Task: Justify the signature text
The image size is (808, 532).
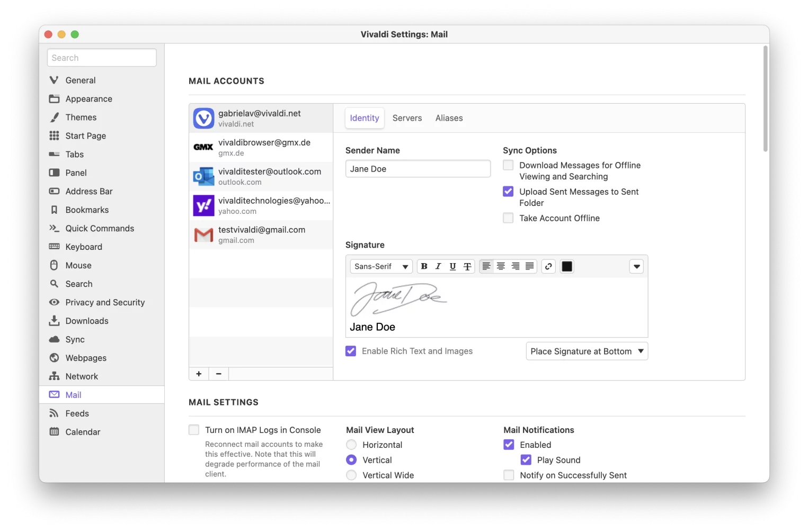Action: [530, 266]
